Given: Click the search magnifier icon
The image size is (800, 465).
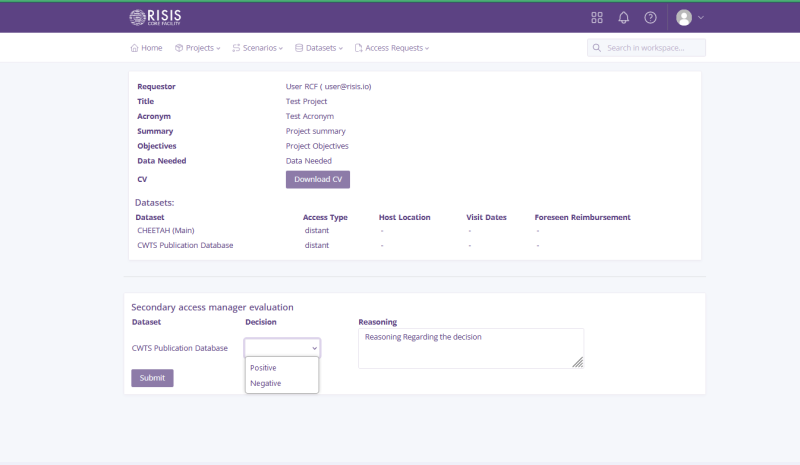Looking at the screenshot, I should pos(597,47).
